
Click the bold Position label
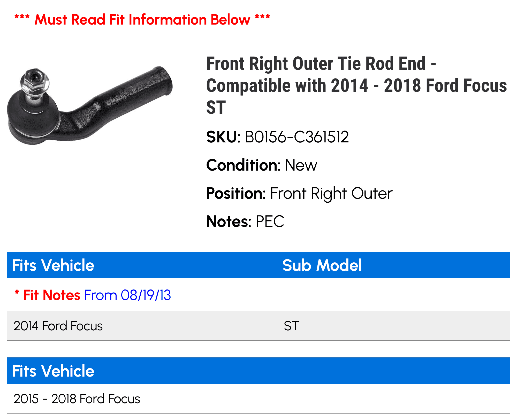236,193
